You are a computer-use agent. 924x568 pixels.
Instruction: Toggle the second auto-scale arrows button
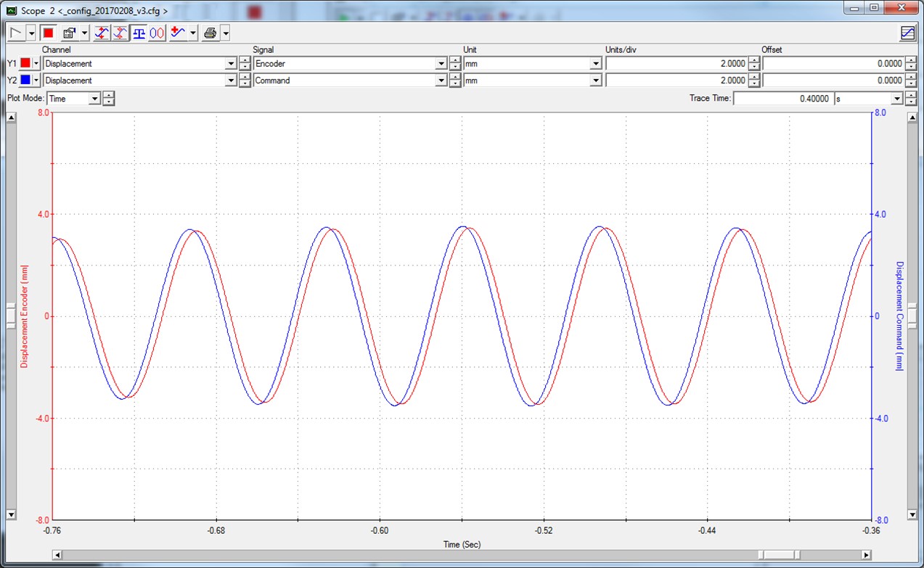click(x=120, y=33)
